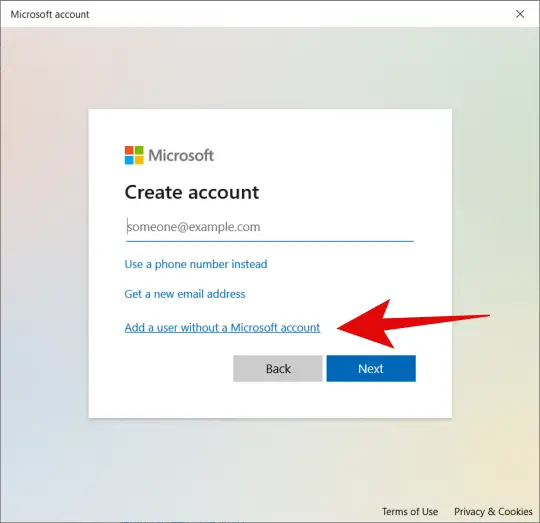The image size is (540, 523).
Task: Click the email address input field
Action: coord(270,227)
